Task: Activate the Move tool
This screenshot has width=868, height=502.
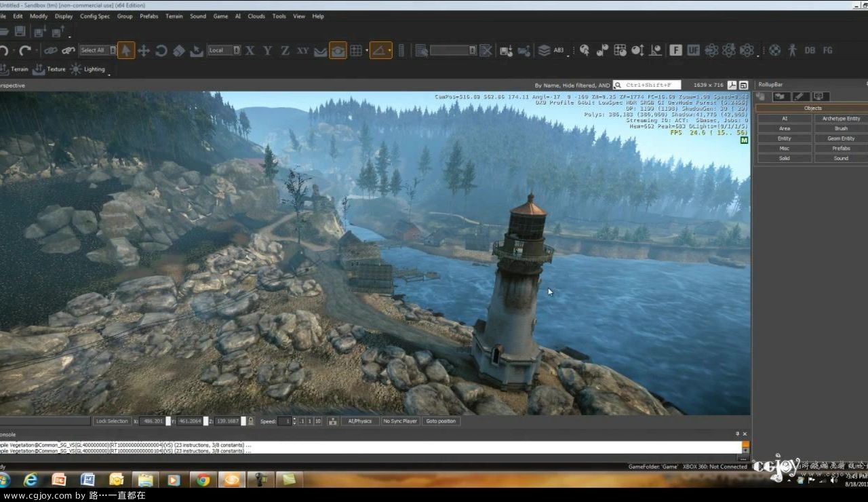Action: tap(144, 50)
